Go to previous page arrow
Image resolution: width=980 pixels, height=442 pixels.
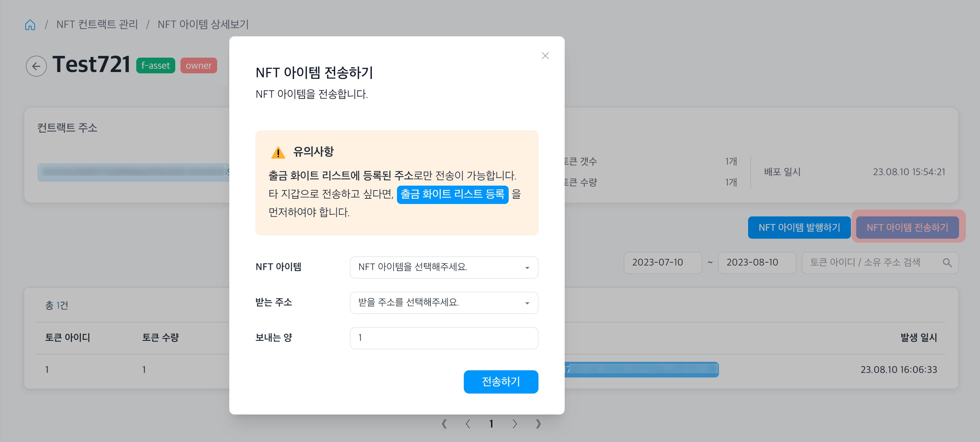467,424
